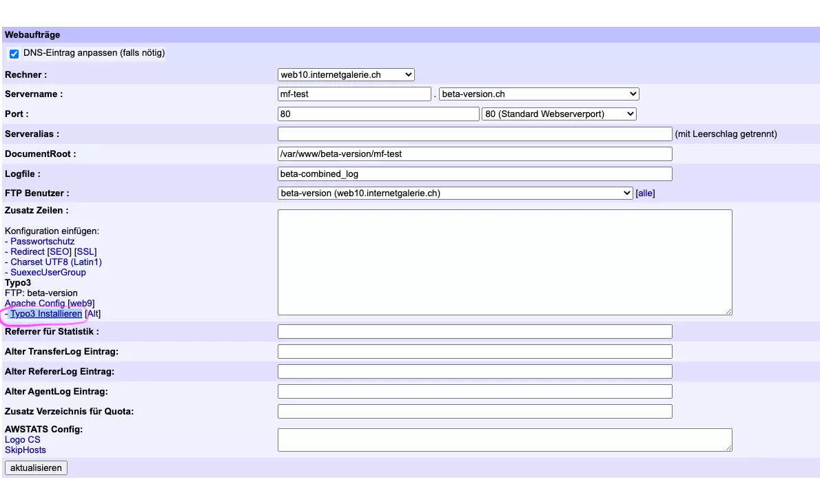Click the Alter RefererLog Eintrag field
820x504 pixels.
(x=474, y=371)
